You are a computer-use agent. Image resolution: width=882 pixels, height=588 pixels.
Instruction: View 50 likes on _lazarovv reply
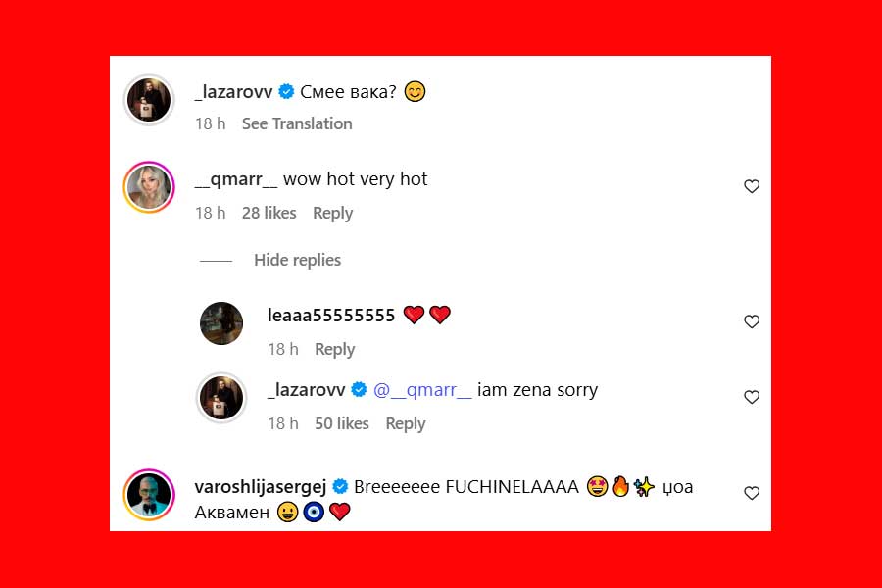341,423
